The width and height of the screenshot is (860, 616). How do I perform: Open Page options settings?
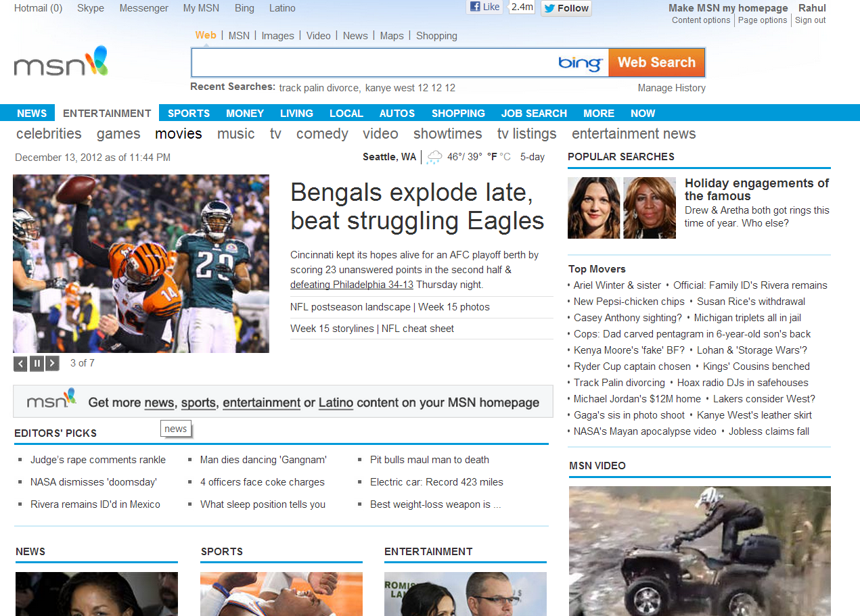[x=763, y=20]
